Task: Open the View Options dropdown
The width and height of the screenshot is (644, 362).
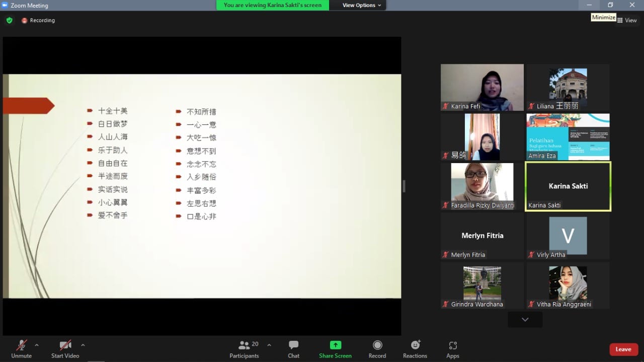Action: [x=362, y=5]
